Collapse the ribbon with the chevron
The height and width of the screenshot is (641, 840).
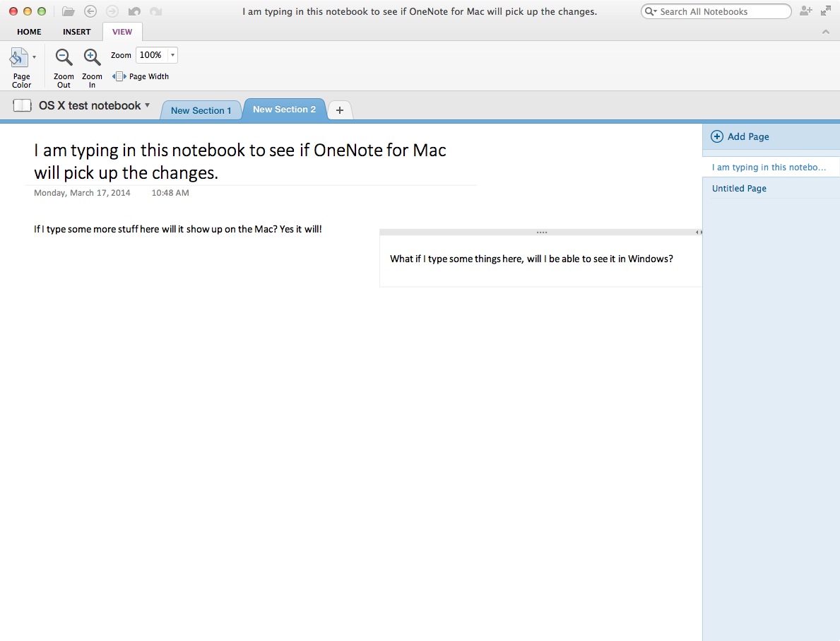coord(825,31)
